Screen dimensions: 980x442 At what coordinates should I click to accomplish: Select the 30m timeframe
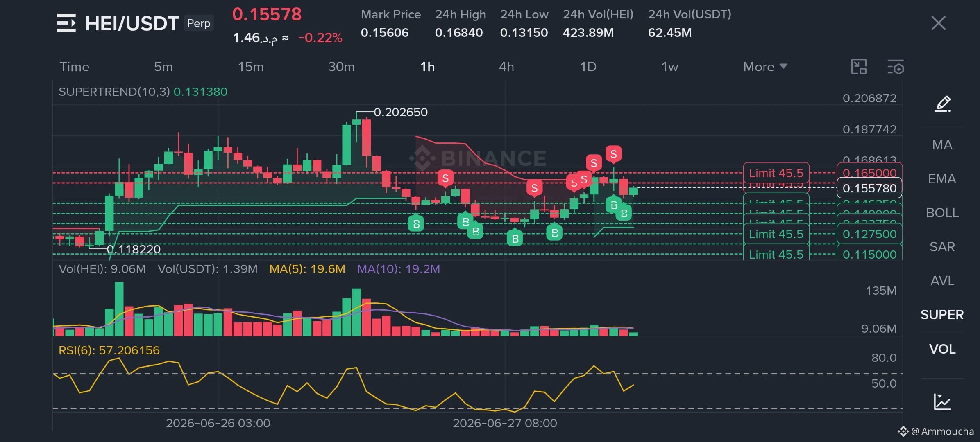click(x=341, y=67)
